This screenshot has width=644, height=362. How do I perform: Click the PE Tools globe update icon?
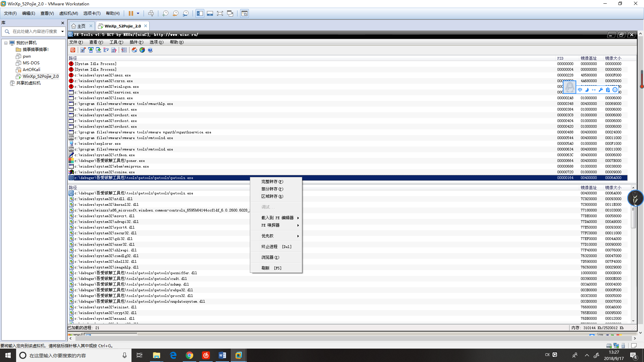142,50
